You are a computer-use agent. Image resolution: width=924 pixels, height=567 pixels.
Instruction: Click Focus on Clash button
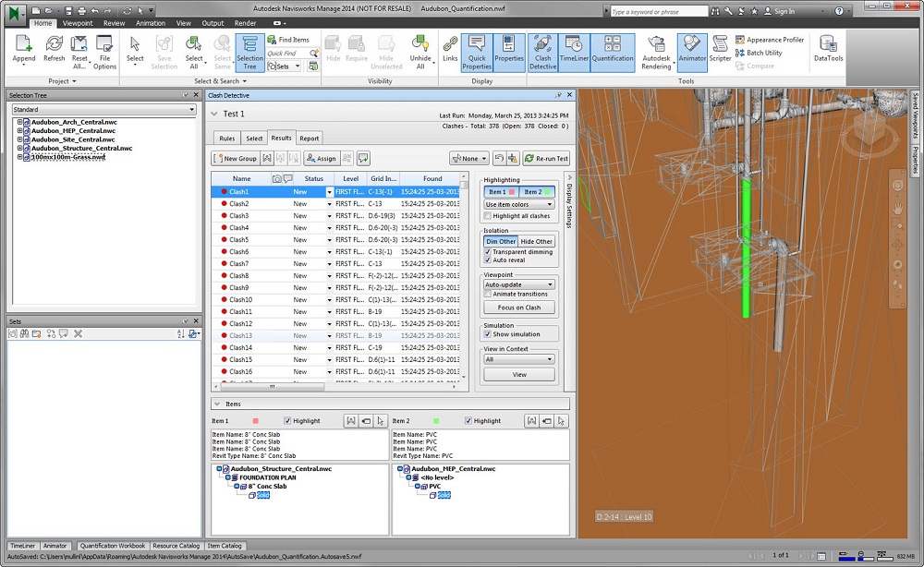tap(519, 308)
